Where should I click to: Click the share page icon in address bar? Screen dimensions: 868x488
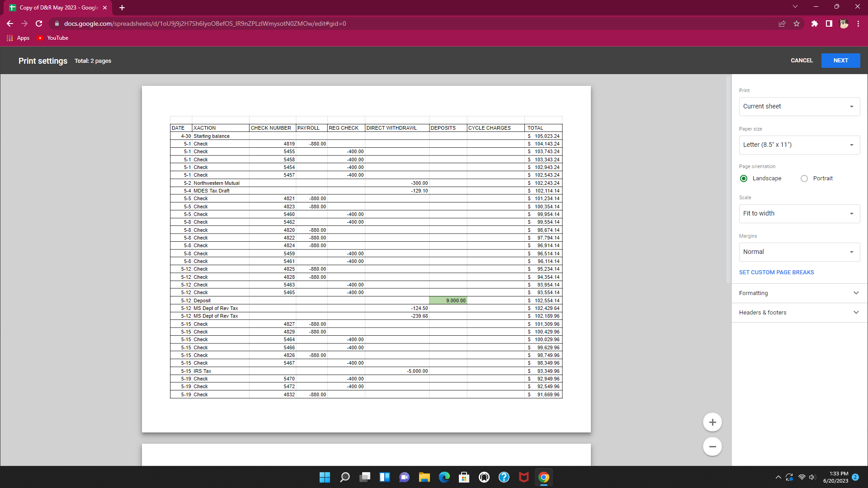point(782,23)
